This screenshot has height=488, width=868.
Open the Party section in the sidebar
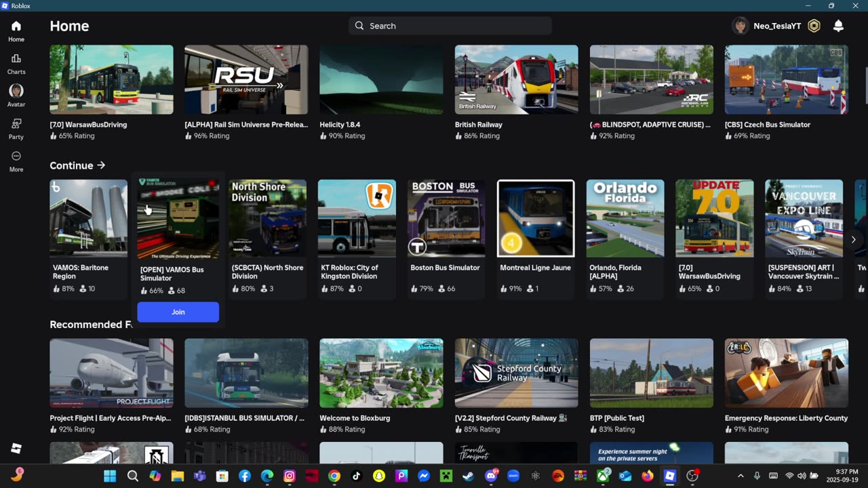(16, 129)
